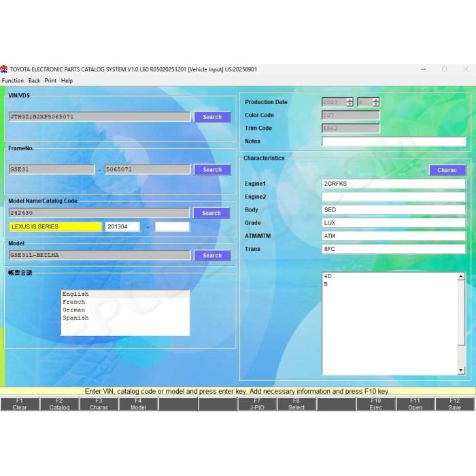The width and height of the screenshot is (476, 476).
Task: Click the LEXUS IS SERIES yellow field
Action: coord(56,226)
